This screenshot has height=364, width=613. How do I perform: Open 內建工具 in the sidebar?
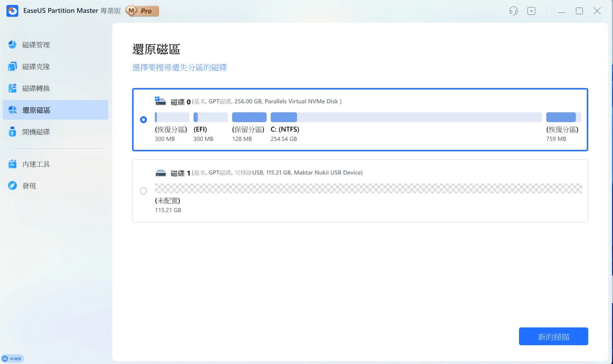click(55, 164)
